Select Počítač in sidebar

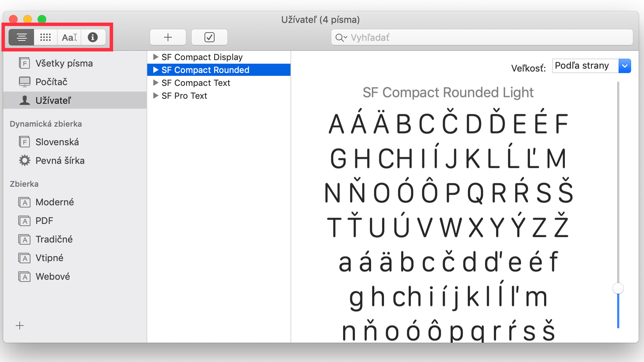coord(75,82)
